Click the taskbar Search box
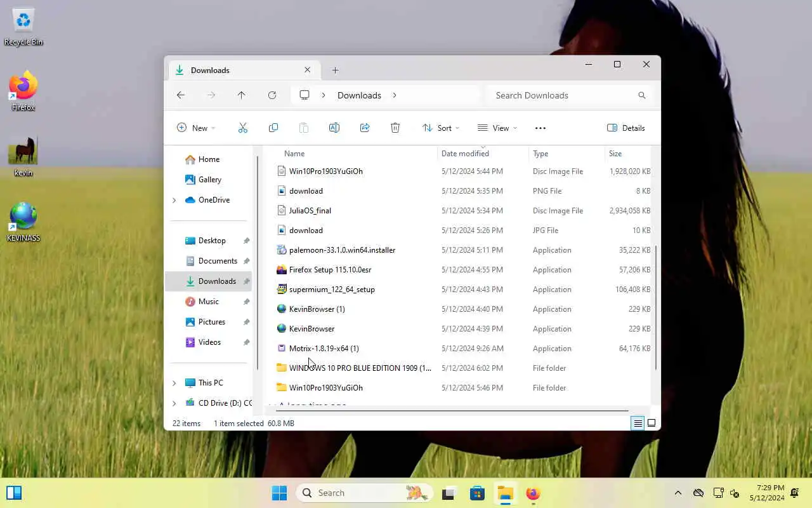The height and width of the screenshot is (508, 812). [x=365, y=493]
